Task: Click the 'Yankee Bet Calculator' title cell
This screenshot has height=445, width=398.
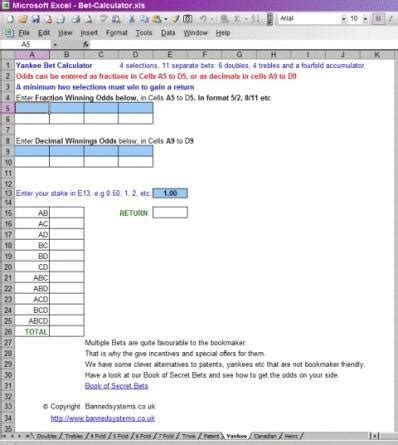Action: tap(54, 66)
